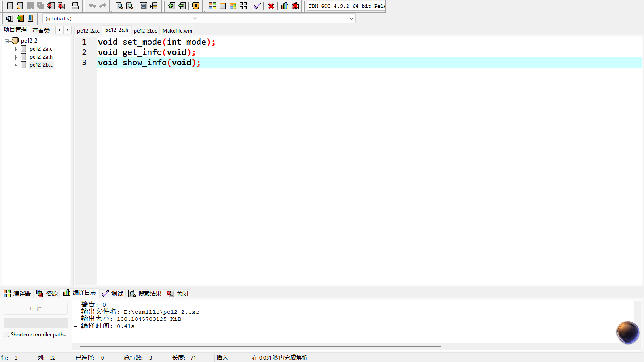Click the Undo arrow icon
Viewport: 644px width, 362px height.
point(92,6)
